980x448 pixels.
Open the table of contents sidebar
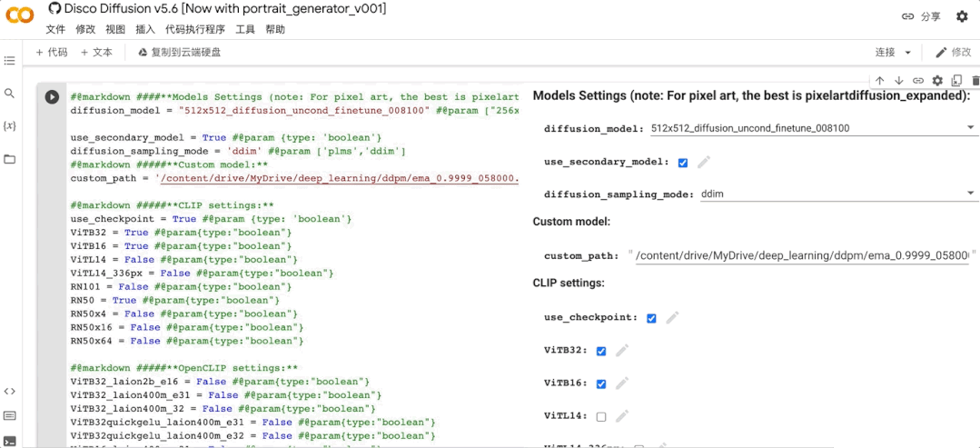pyautogui.click(x=10, y=61)
